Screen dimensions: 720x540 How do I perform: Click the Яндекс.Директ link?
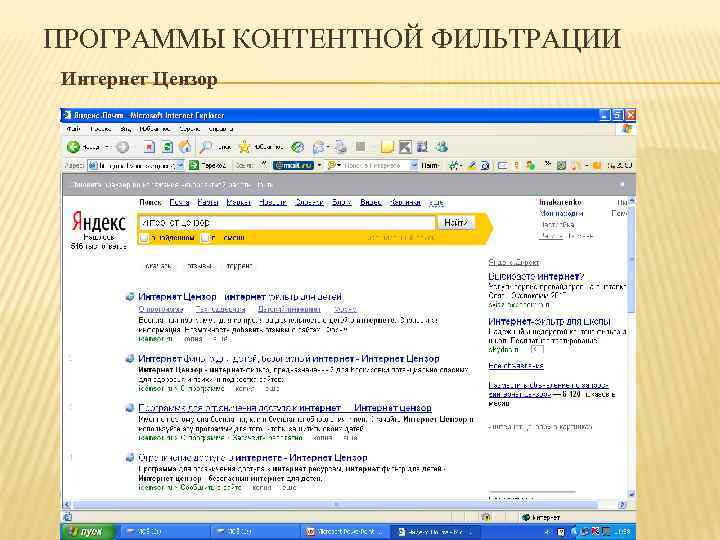tap(513, 263)
